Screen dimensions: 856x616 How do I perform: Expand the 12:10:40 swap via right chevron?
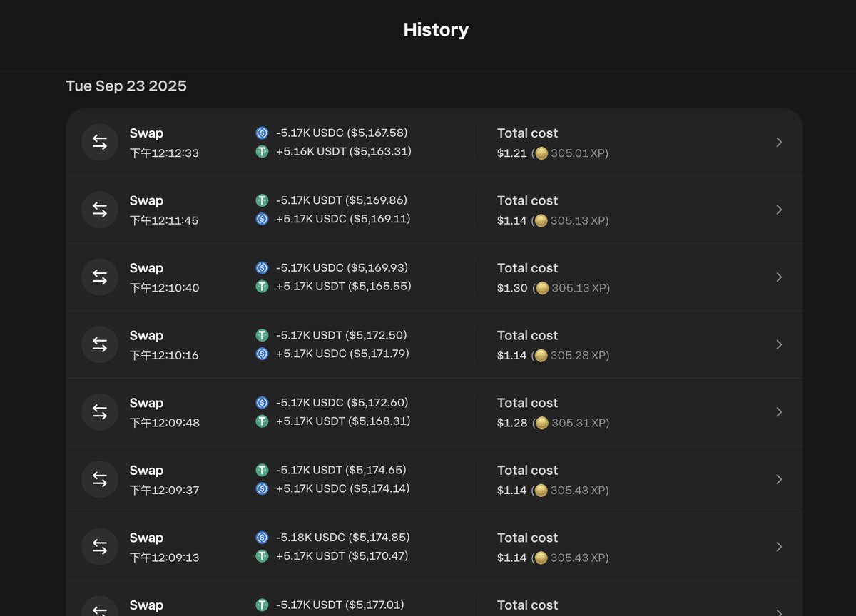779,277
